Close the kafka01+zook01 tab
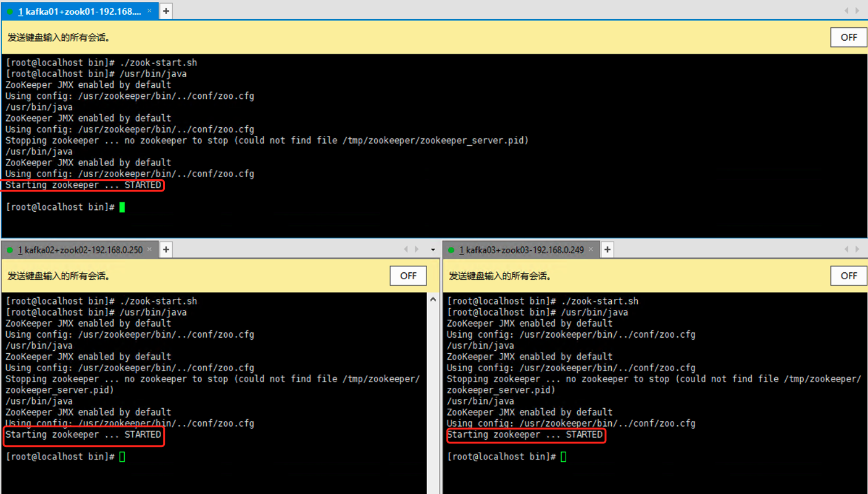Viewport: 868px width, 494px height. tap(149, 11)
